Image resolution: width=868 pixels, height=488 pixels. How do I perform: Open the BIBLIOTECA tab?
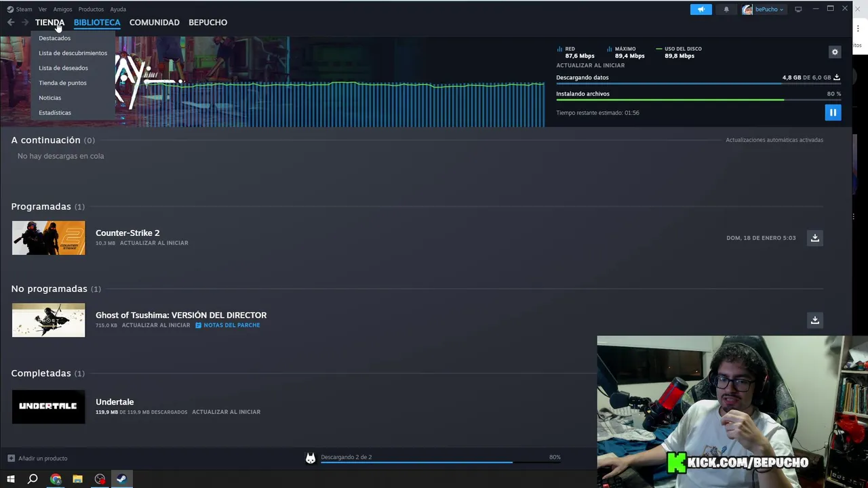(x=97, y=22)
